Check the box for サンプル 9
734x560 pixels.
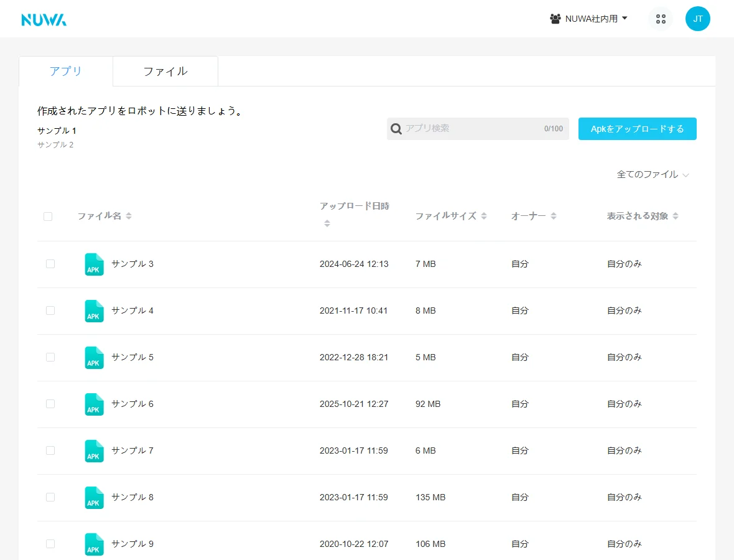click(x=50, y=544)
